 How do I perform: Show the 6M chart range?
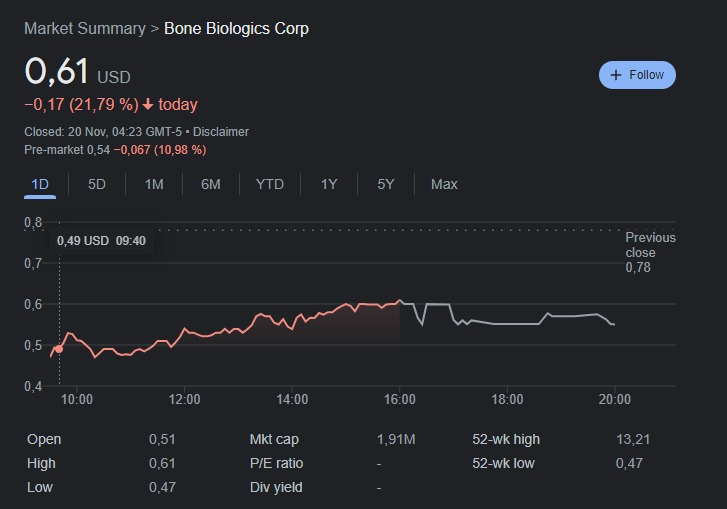[x=210, y=184]
